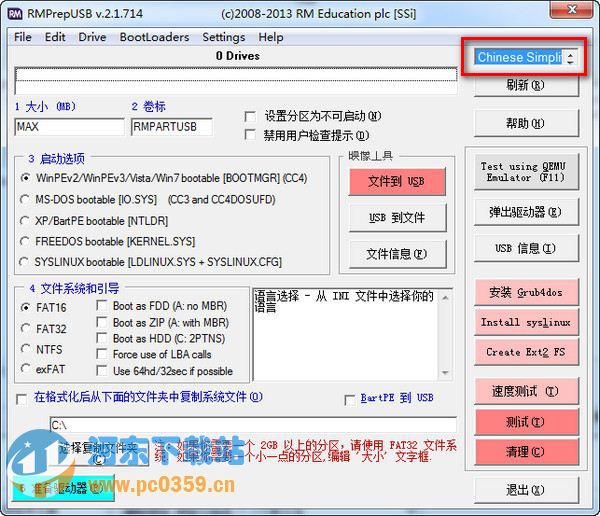Open the File menu
Screen dimensions: 600x516
[x=23, y=37]
